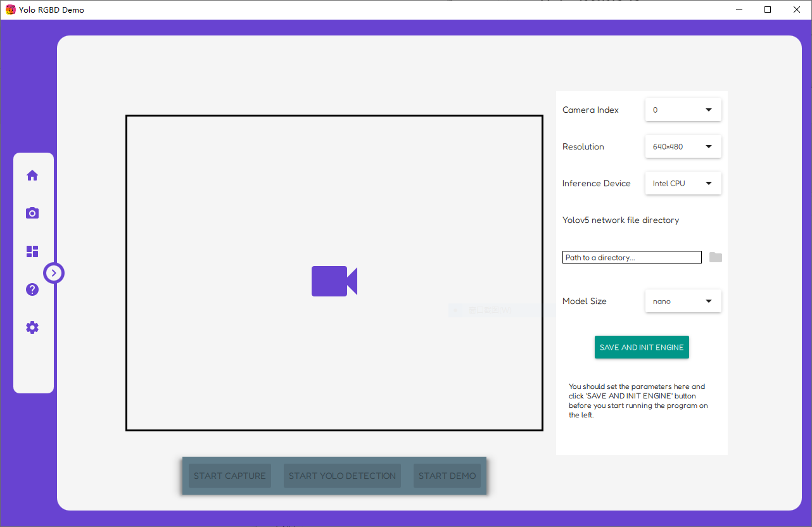Open the help question-mark icon

pyautogui.click(x=32, y=289)
